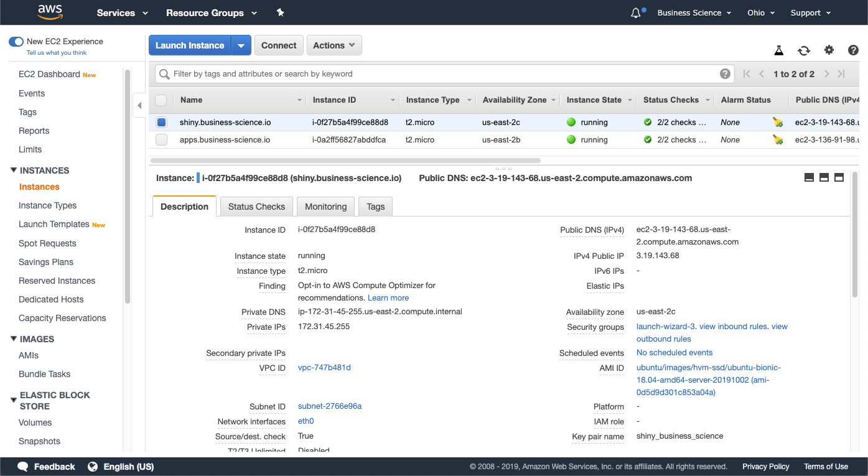The image size is (868, 476).
Task: Open table settings gear icon
Action: click(829, 50)
